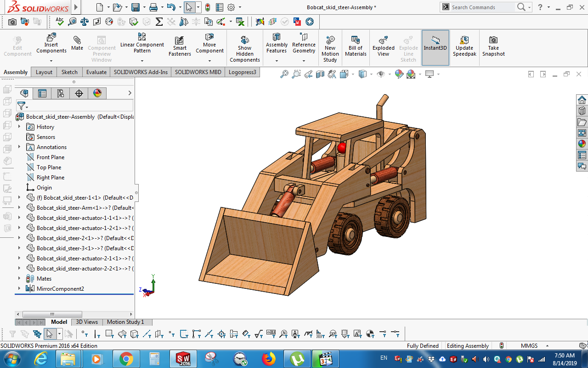The image size is (588, 368).
Task: Switch to the Evaluate tab
Action: [x=96, y=72]
